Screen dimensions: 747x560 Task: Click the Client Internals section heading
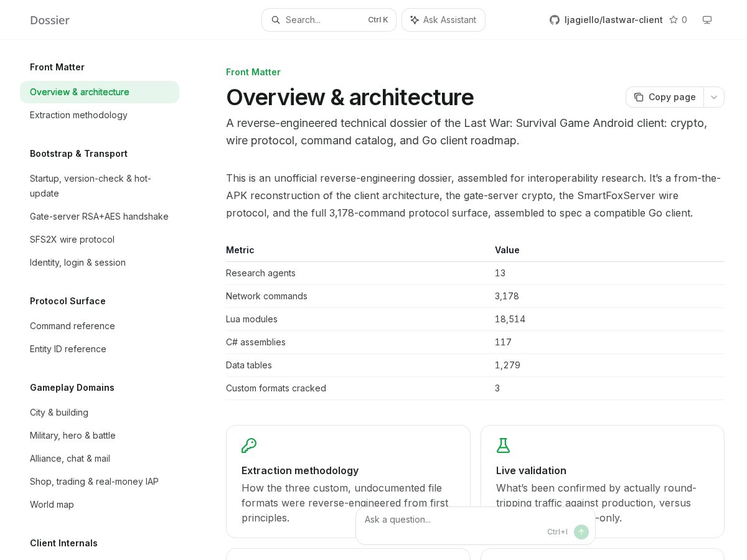point(63,543)
